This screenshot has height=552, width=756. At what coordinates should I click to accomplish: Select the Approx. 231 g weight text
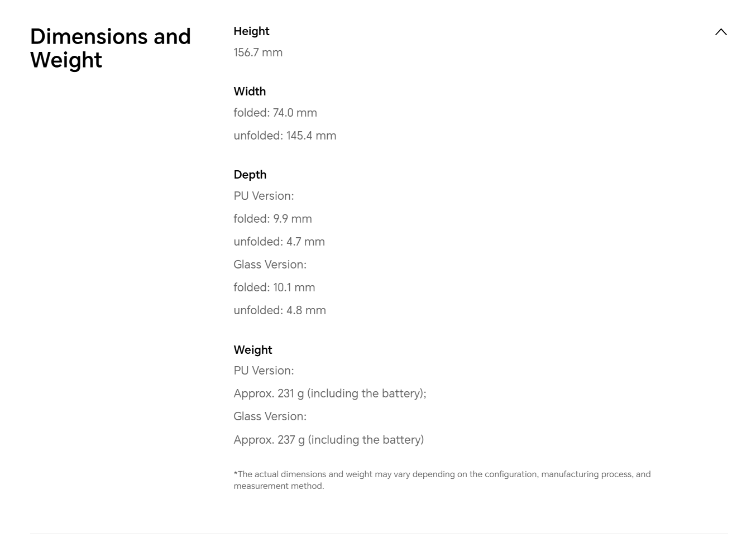pos(329,393)
